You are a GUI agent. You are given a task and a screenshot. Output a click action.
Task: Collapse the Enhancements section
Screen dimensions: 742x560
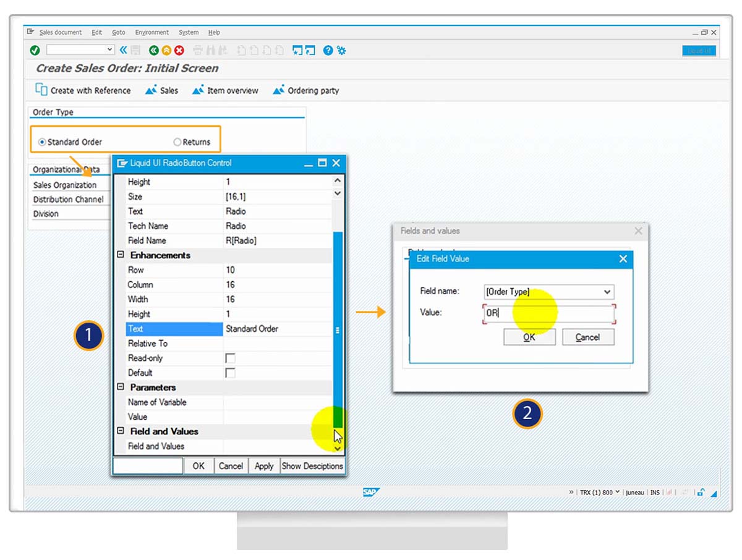pyautogui.click(x=121, y=255)
